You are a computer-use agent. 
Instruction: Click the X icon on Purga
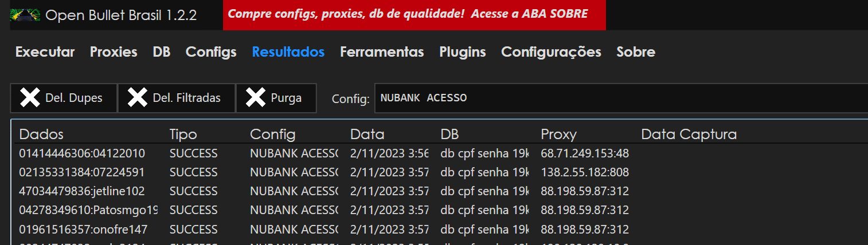(255, 98)
